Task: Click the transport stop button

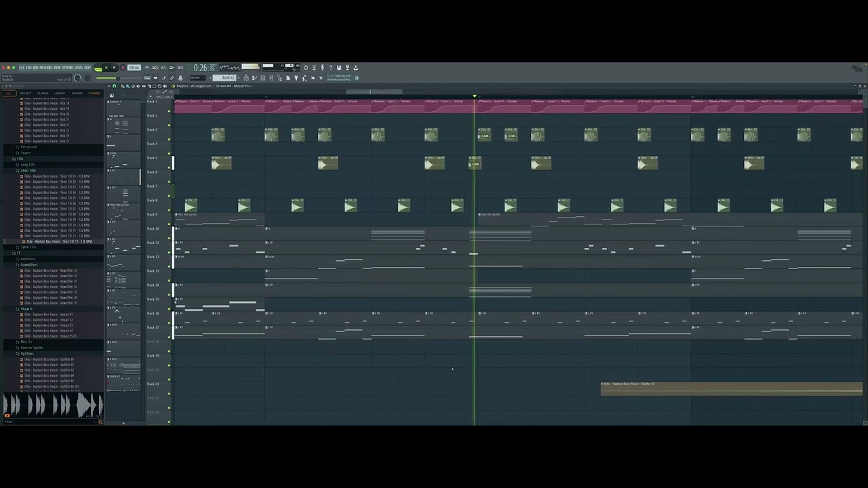Action: point(114,68)
